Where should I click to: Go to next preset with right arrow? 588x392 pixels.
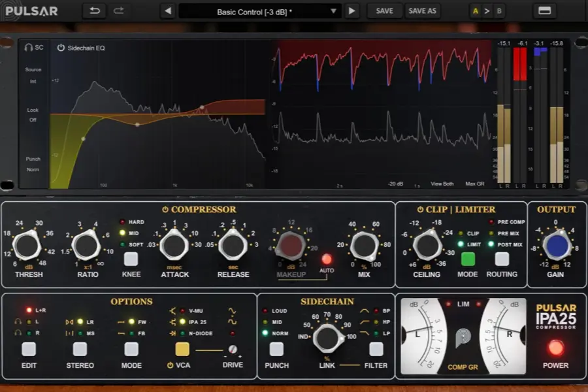(x=351, y=11)
